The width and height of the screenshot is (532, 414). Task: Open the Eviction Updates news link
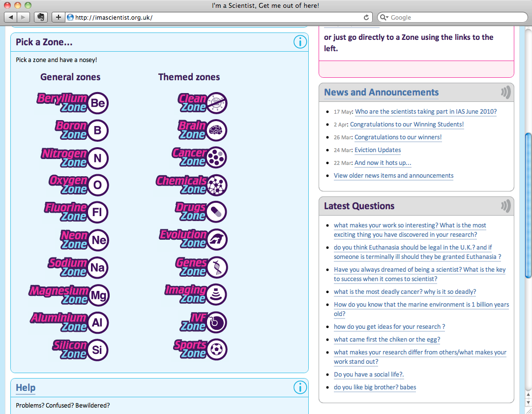pyautogui.click(x=378, y=150)
